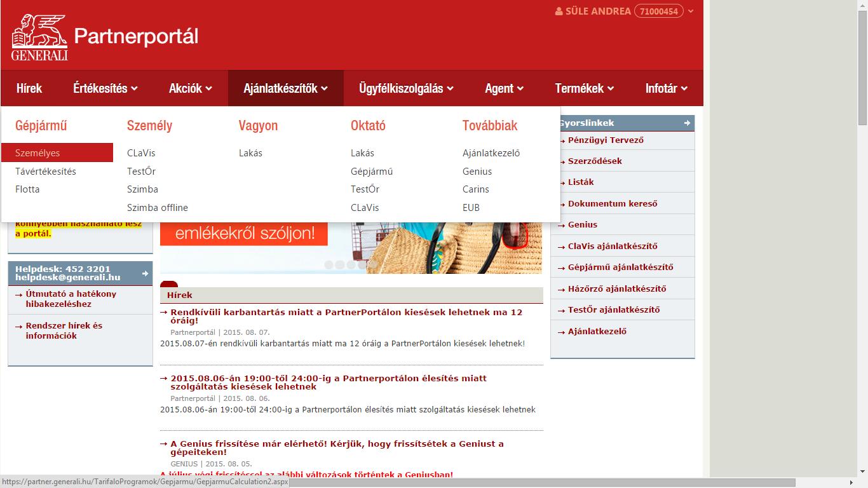Screen dimensions: 868x488
Task: Open Ajánlatkezelő under Továbbiak
Action: pos(491,153)
